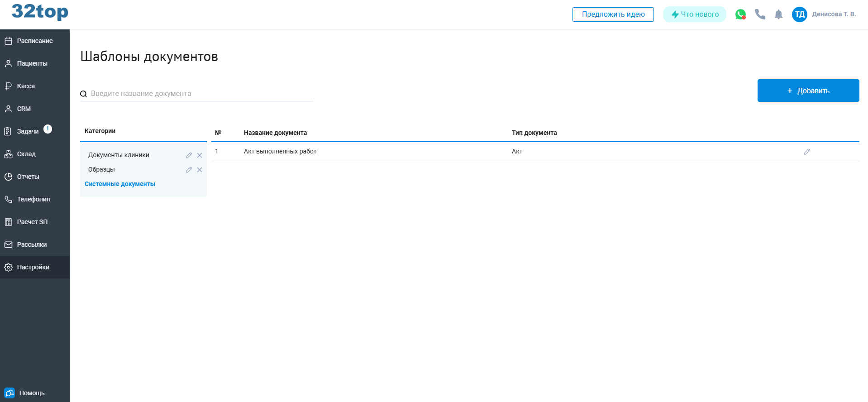Edit the Документы клиники category pencil icon
Image resolution: width=868 pixels, height=402 pixels.
pyautogui.click(x=189, y=155)
